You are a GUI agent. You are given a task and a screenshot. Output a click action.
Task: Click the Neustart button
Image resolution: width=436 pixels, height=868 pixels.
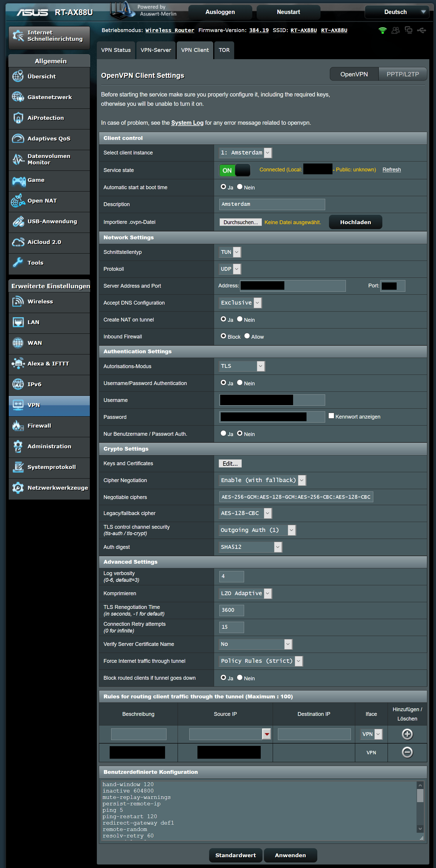coord(288,12)
